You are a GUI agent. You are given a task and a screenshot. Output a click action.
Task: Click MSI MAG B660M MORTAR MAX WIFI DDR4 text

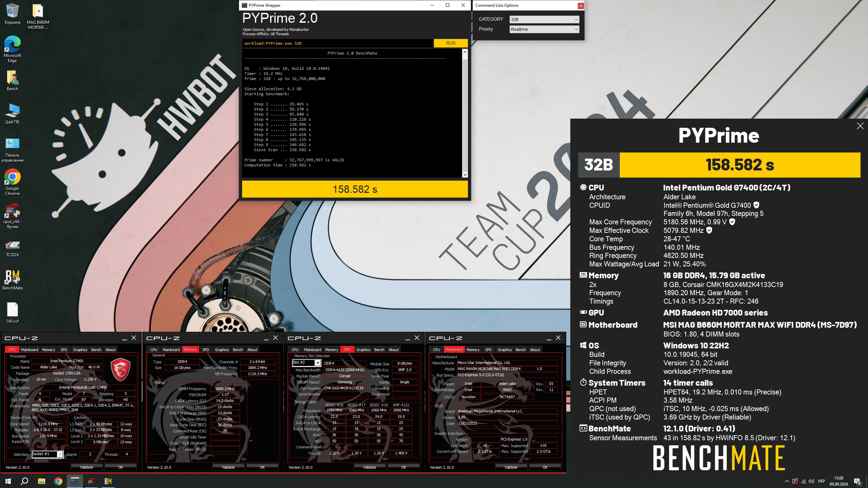760,325
